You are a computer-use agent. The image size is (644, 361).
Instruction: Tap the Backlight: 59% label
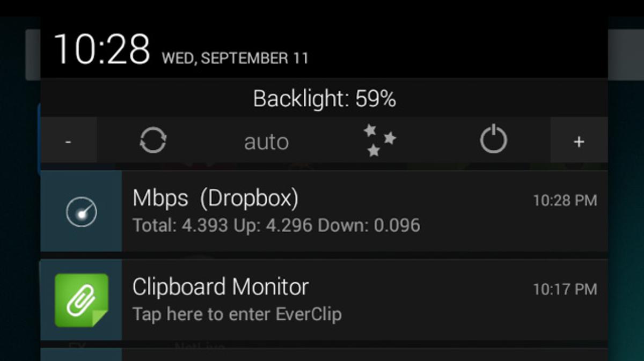[324, 99]
